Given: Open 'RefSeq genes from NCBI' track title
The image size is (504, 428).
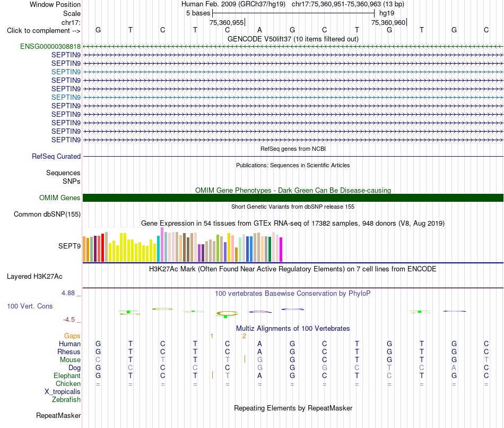Looking at the screenshot, I should [x=293, y=149].
